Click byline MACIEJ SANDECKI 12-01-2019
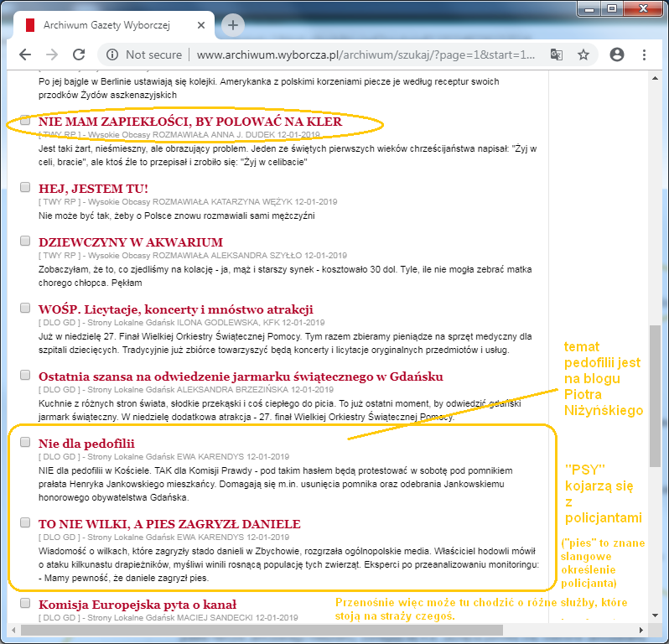The image size is (669, 644). pos(237,617)
